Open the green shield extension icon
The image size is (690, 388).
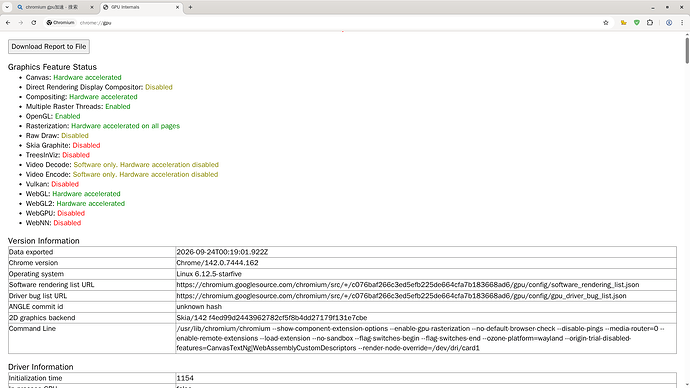coord(637,22)
